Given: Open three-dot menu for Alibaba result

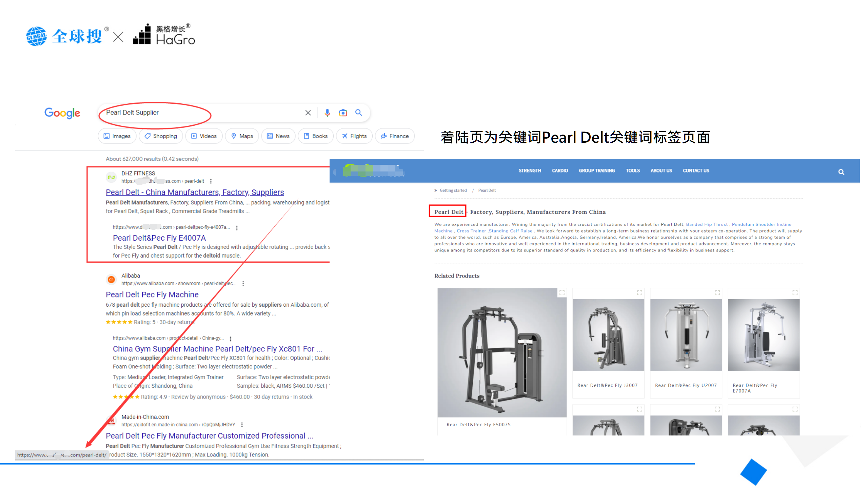Looking at the screenshot, I should pos(243,284).
